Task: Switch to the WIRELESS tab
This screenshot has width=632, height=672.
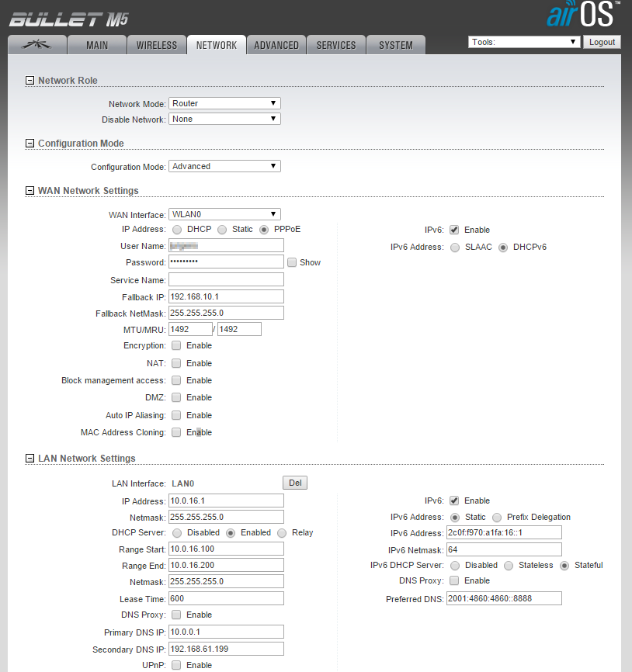Action: (156, 44)
